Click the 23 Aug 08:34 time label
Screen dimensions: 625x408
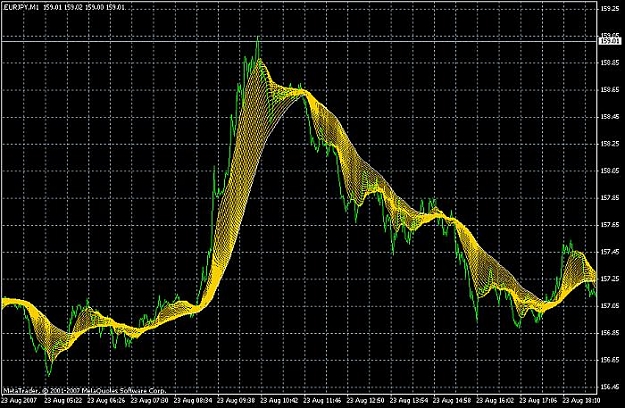193,400
